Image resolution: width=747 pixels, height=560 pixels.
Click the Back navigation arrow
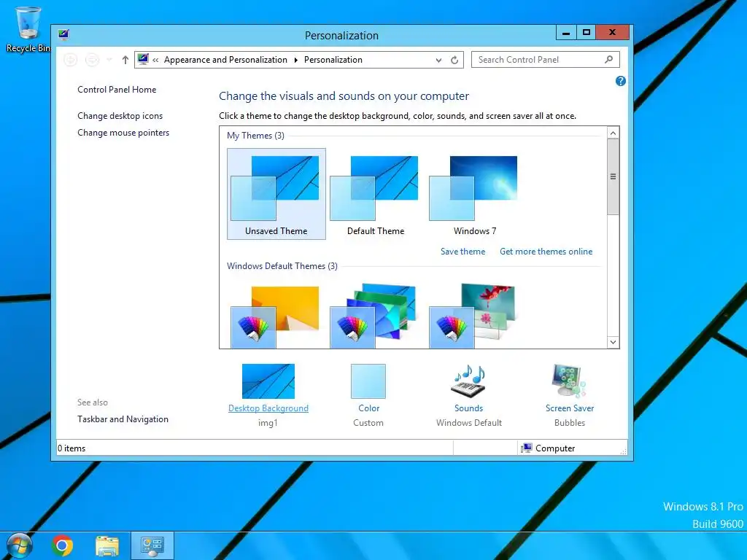coord(71,60)
